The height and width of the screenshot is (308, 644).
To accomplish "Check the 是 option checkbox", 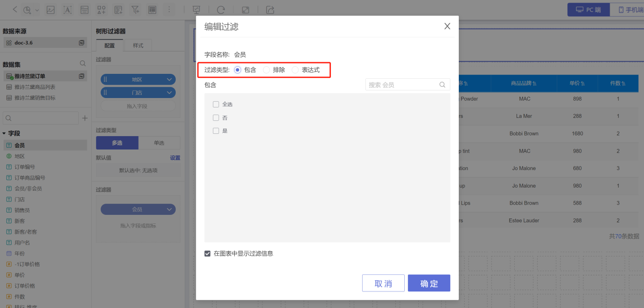I will pos(216,131).
